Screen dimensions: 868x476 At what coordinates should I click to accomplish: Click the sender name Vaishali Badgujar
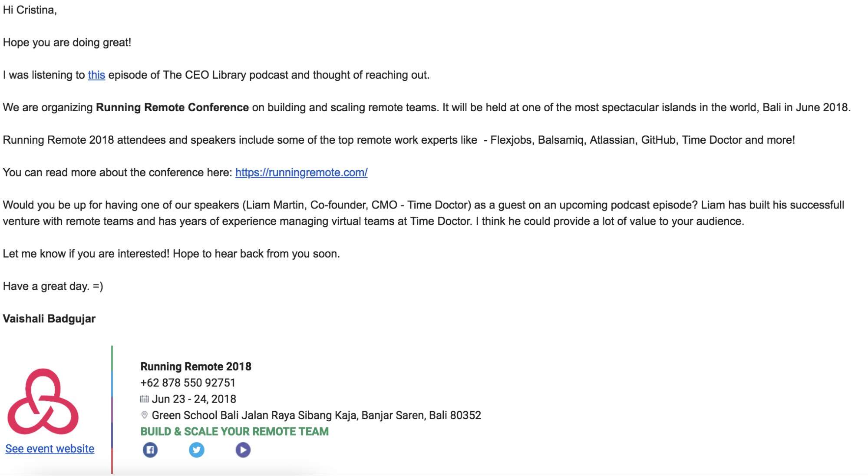[x=49, y=319]
